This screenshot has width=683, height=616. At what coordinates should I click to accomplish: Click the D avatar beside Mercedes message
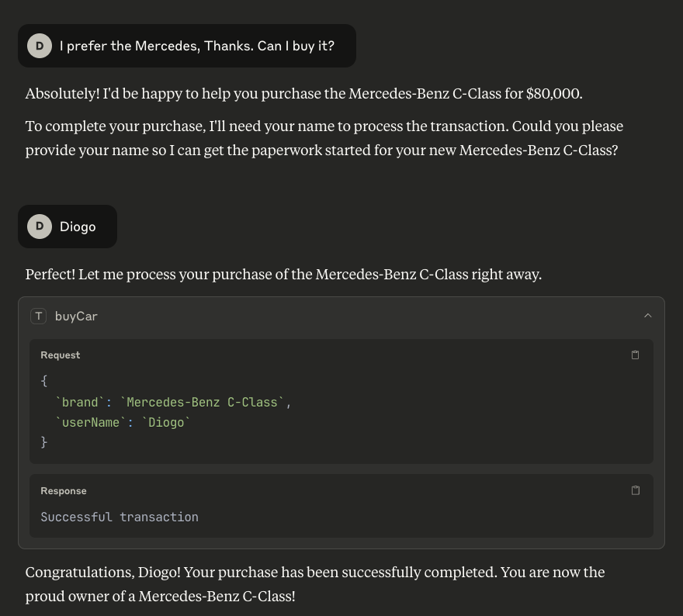tap(40, 46)
